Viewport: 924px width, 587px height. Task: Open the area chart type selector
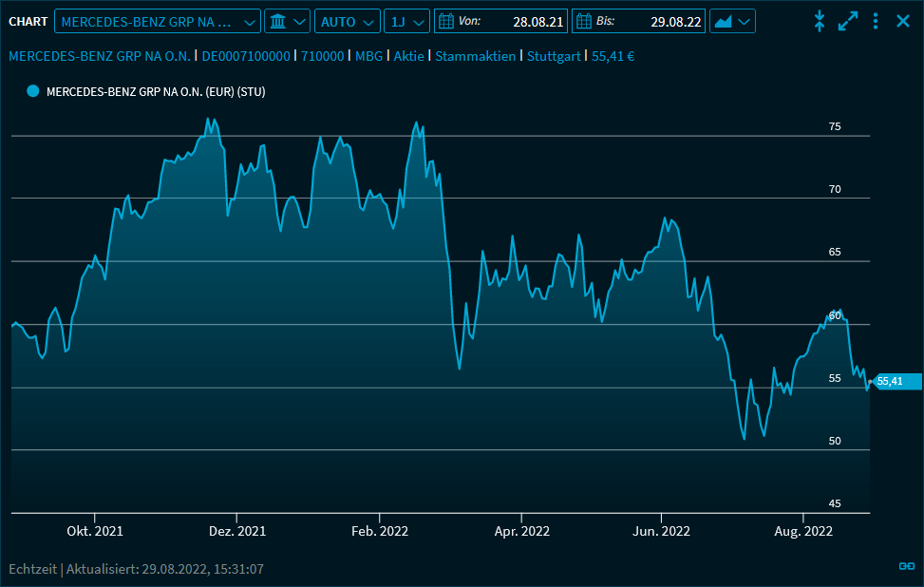[x=732, y=21]
